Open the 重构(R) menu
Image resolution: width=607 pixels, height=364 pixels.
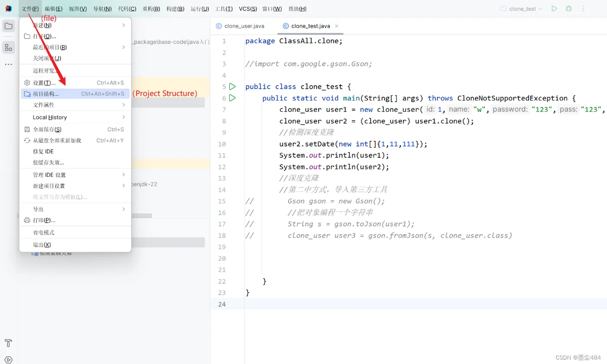[151, 9]
